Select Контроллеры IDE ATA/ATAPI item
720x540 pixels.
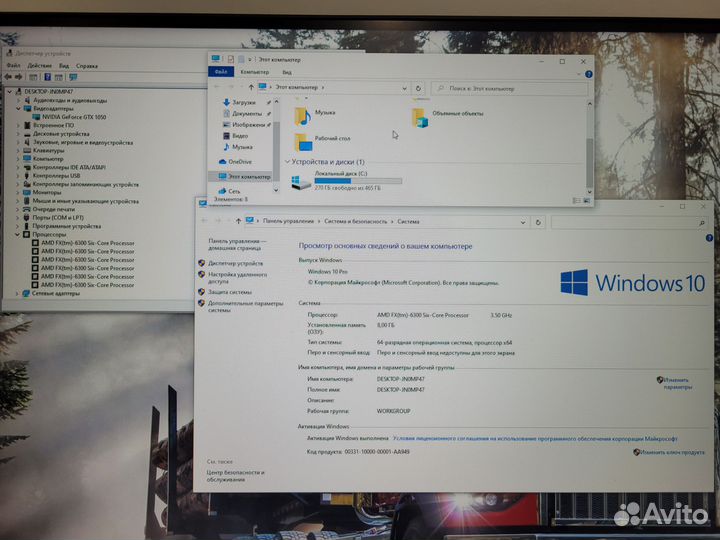pyautogui.click(x=69, y=167)
